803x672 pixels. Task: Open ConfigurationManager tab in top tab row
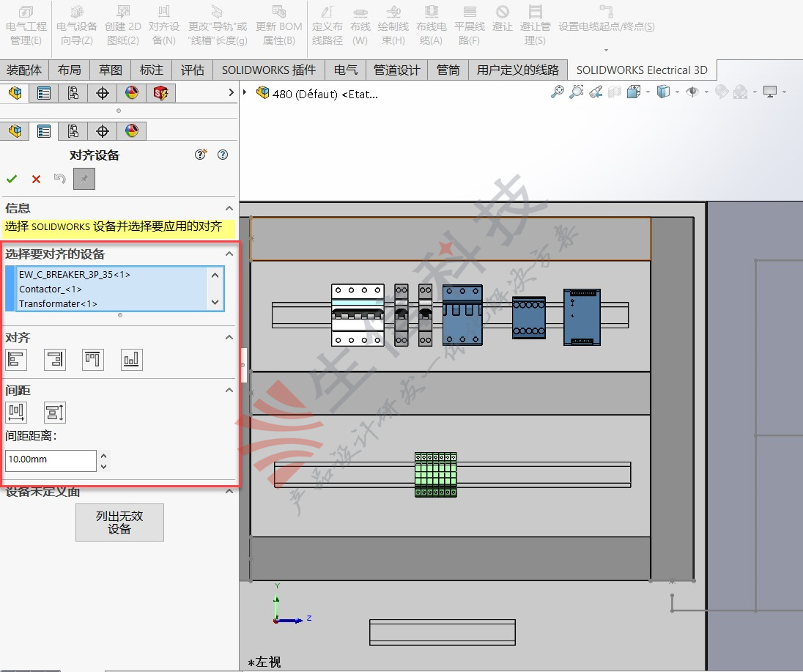73,93
